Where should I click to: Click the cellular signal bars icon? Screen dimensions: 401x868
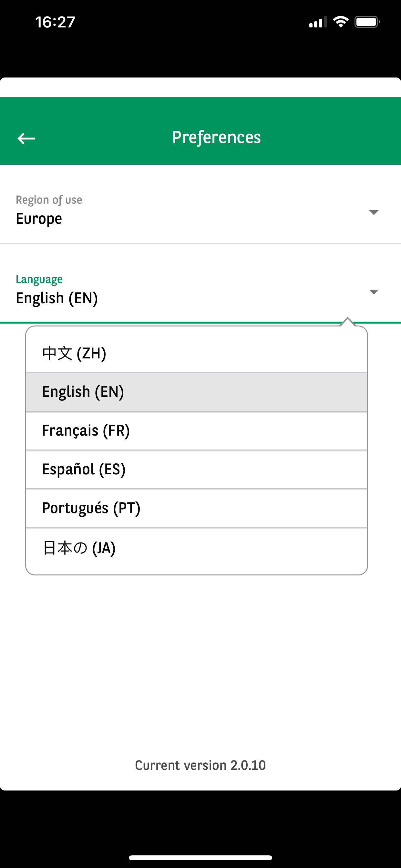(318, 22)
